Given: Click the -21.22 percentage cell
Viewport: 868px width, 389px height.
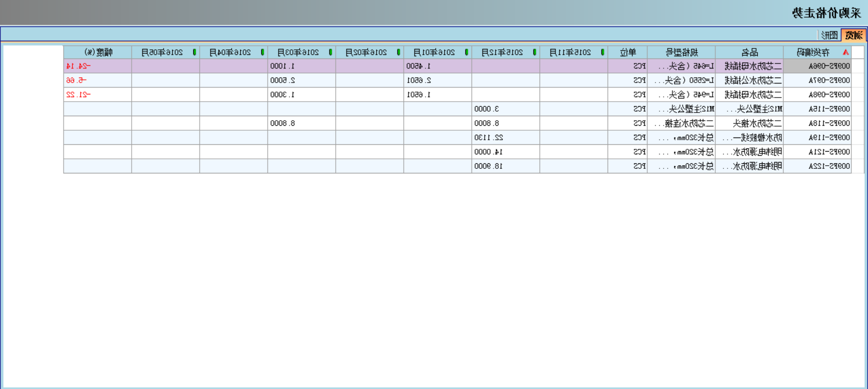Looking at the screenshot, I should [78, 95].
